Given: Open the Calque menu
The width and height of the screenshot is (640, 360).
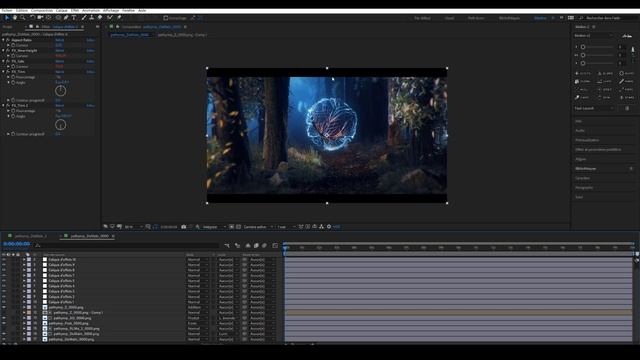Looking at the screenshot, I should coord(62,10).
